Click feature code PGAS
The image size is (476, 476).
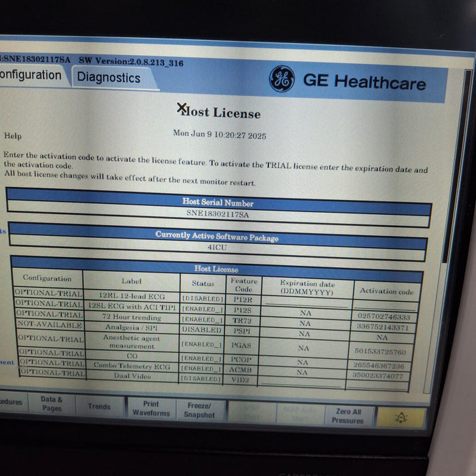pos(241,345)
